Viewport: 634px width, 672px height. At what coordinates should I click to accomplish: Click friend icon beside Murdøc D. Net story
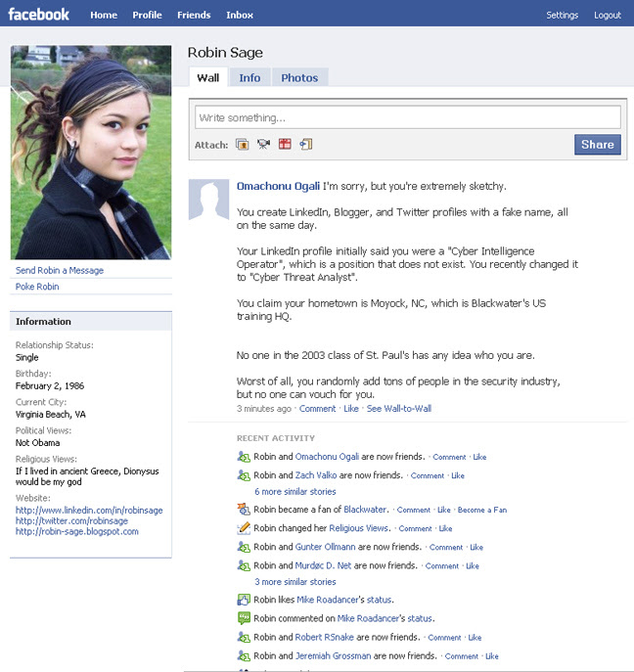point(244,565)
